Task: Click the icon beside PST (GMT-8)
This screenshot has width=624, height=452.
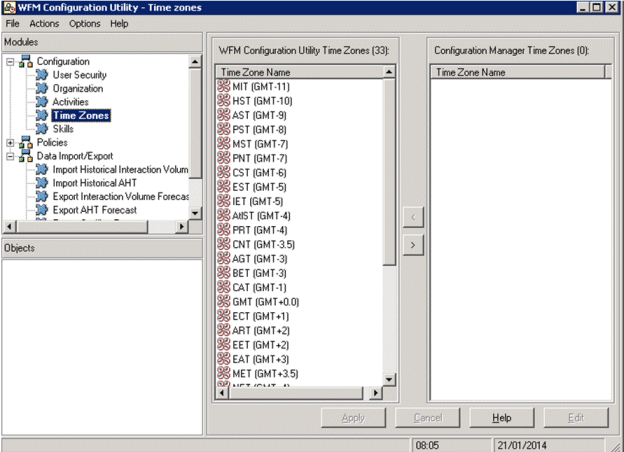Action: (x=224, y=130)
